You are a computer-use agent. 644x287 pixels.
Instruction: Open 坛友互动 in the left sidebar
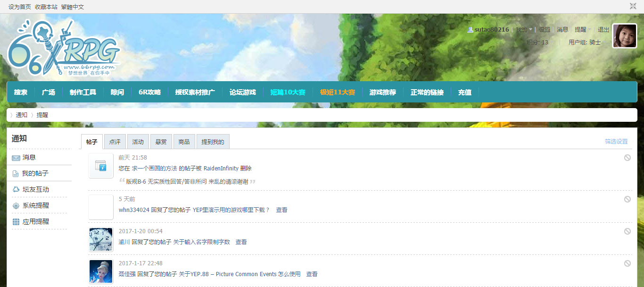[36, 189]
